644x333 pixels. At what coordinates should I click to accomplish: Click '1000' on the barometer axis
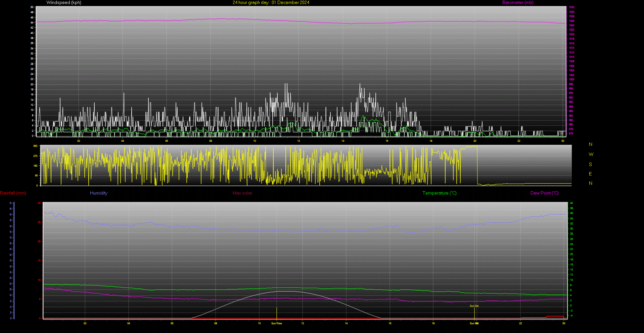tap(571, 80)
